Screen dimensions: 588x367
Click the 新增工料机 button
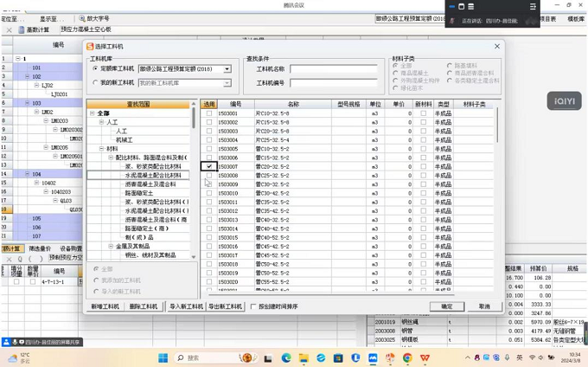point(105,306)
